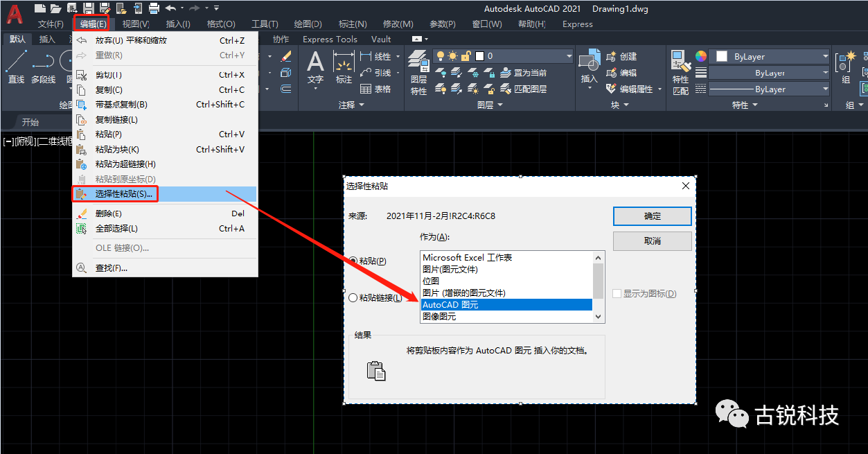This screenshot has height=454, width=868.
Task: Click the Redo arrow in quick access toolbar
Action: pyautogui.click(x=195, y=8)
